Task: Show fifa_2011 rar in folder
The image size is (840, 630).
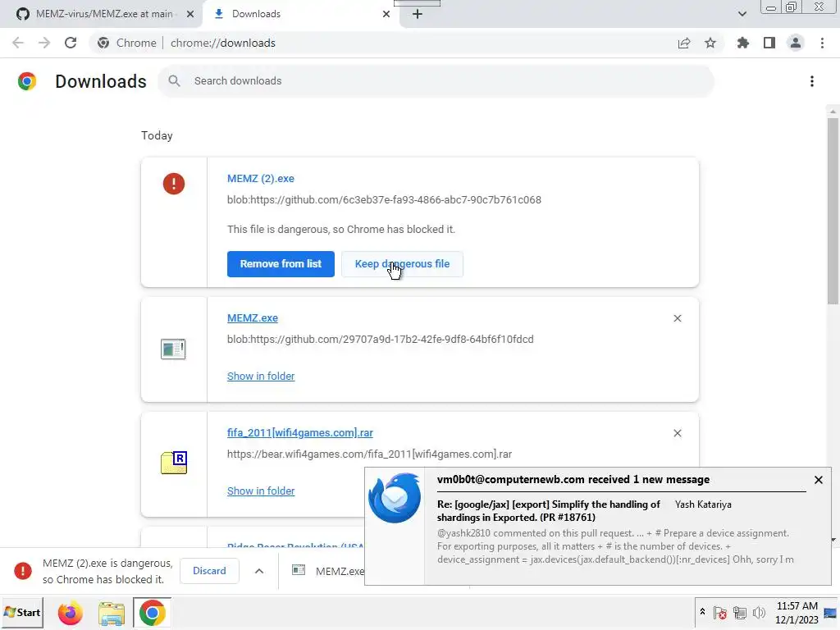Action: [261, 491]
